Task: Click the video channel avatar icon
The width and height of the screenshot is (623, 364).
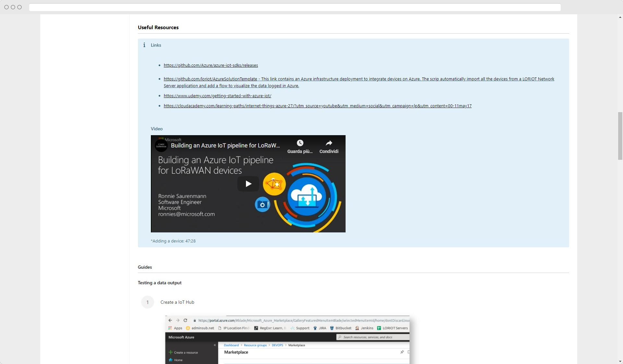Action: click(161, 146)
